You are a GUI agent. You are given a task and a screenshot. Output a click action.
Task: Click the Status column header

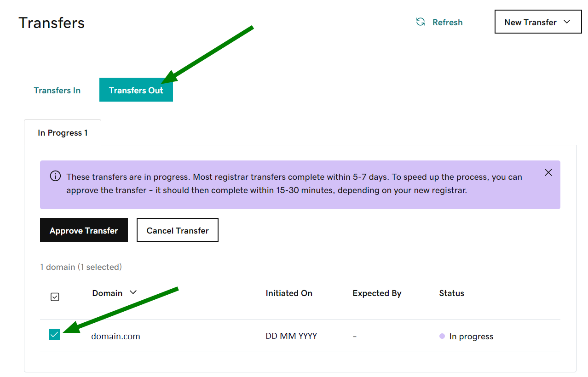pos(451,293)
